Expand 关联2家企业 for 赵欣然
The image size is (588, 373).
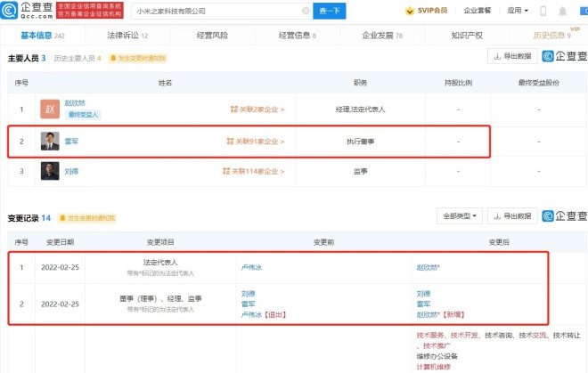(257, 110)
